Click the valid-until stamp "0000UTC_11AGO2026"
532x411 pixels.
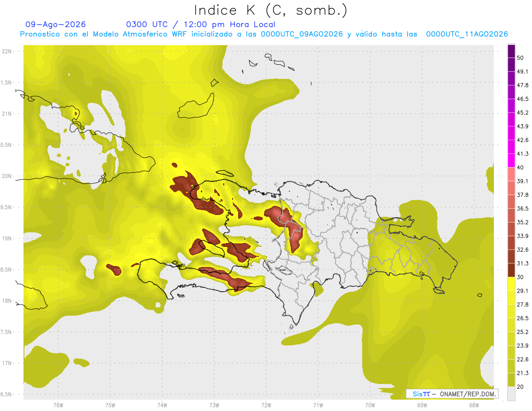(467, 34)
